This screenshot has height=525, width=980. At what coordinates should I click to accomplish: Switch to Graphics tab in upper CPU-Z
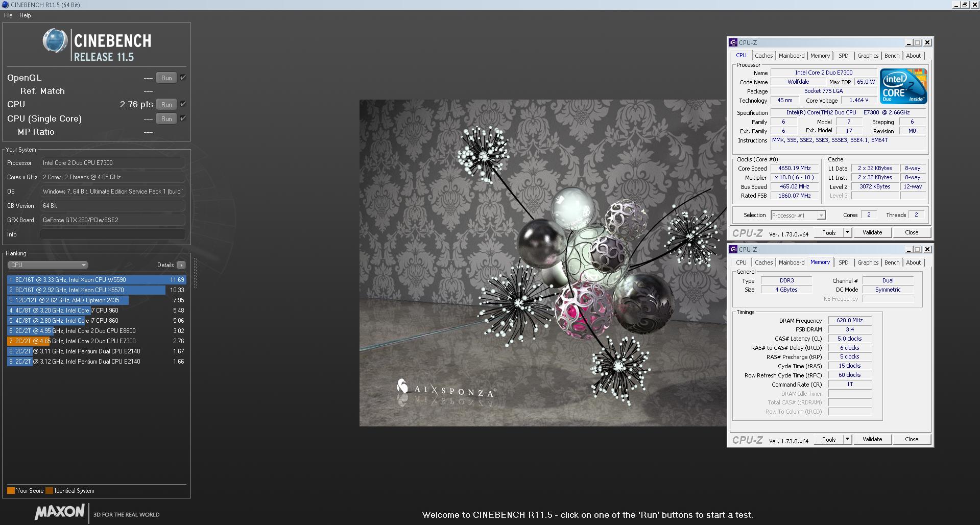(x=868, y=56)
